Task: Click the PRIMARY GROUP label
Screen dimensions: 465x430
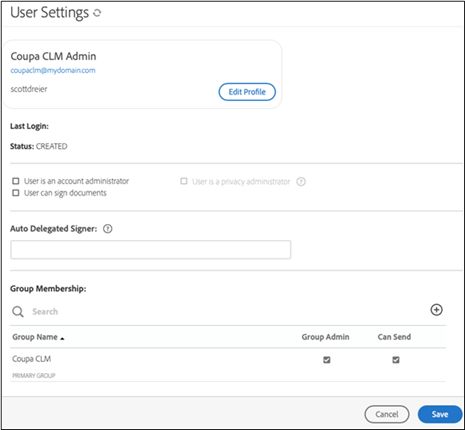Action: 34,376
